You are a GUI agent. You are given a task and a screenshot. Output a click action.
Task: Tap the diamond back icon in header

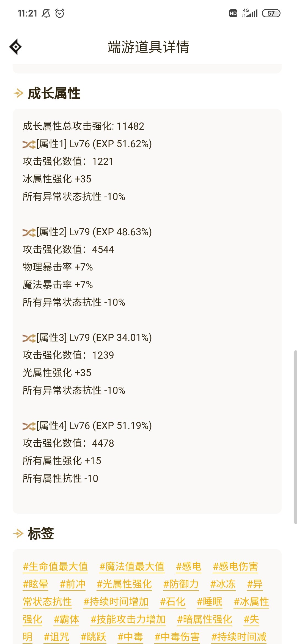(x=16, y=47)
